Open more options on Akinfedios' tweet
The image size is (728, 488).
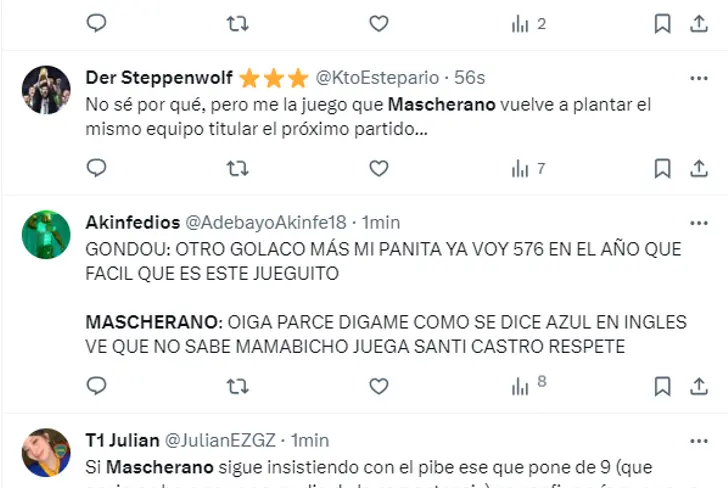[699, 223]
